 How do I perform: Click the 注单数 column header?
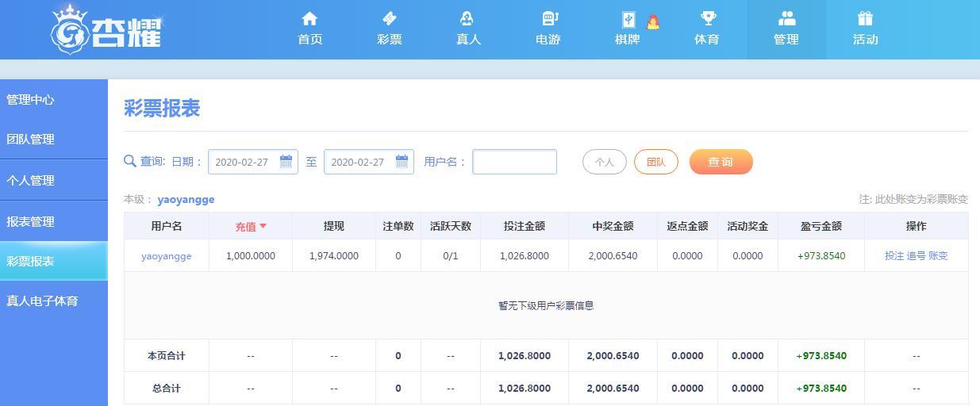coord(398,226)
